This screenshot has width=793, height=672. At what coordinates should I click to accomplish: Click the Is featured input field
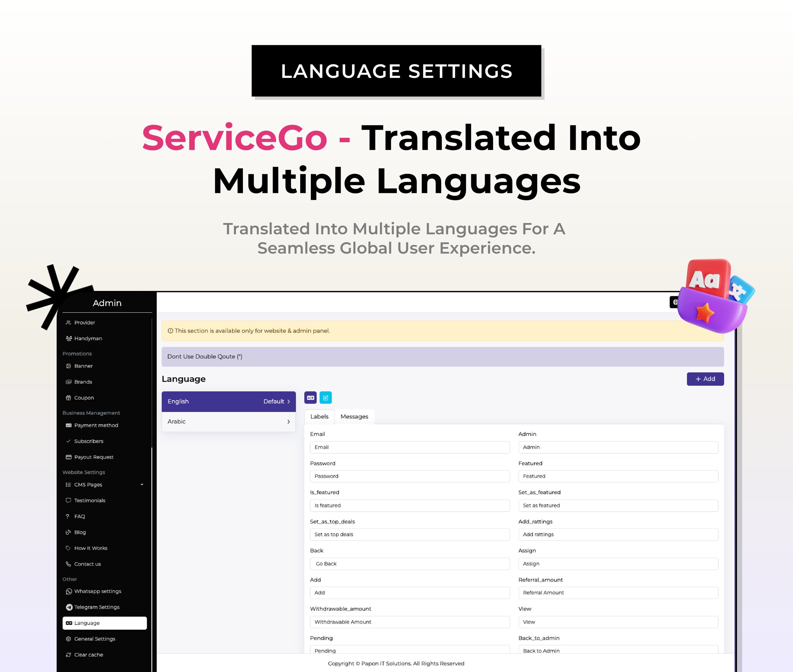click(x=410, y=505)
